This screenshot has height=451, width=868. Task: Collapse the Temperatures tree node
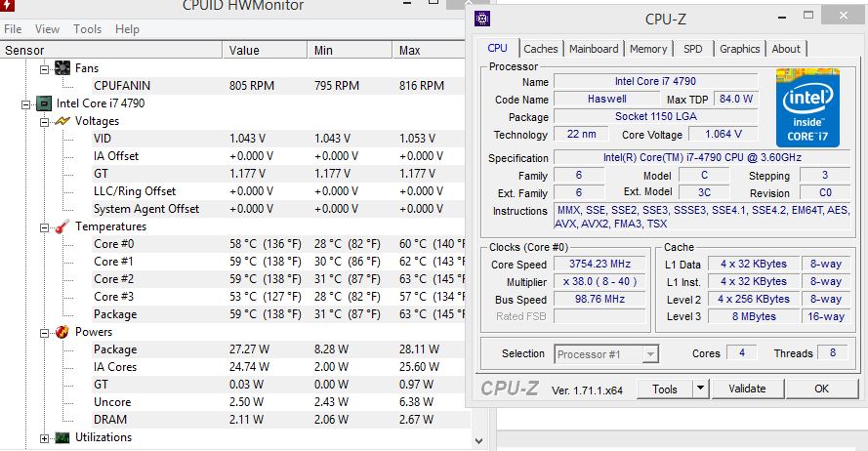coord(44,227)
